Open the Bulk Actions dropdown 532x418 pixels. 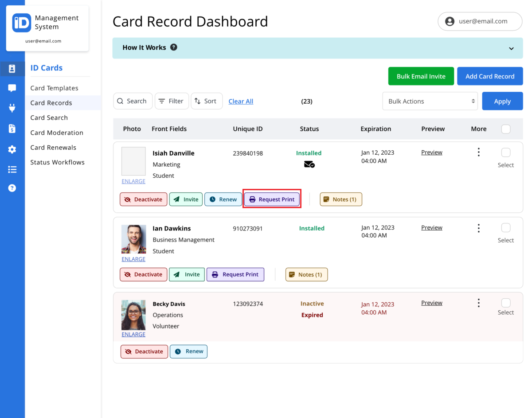tap(430, 101)
